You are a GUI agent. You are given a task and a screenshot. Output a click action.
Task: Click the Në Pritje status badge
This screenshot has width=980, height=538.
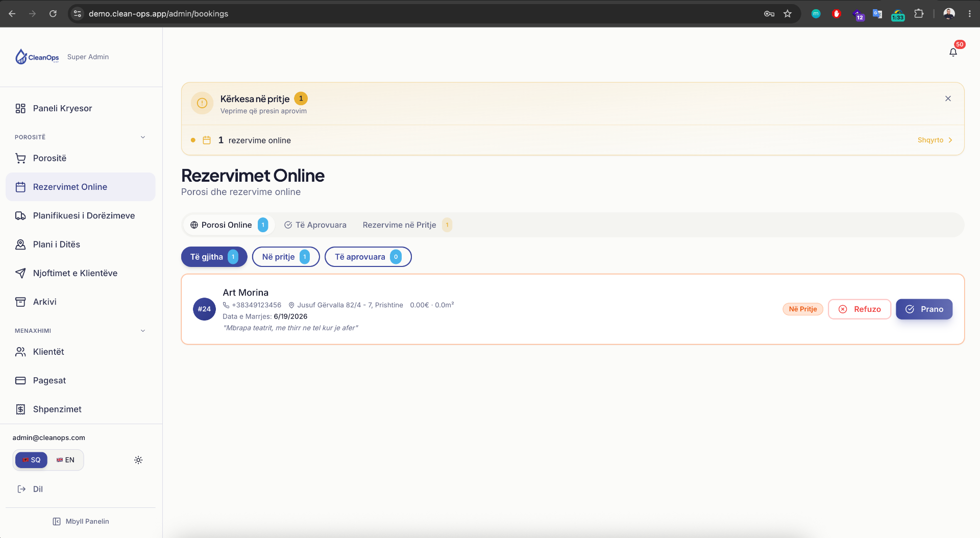tap(803, 309)
